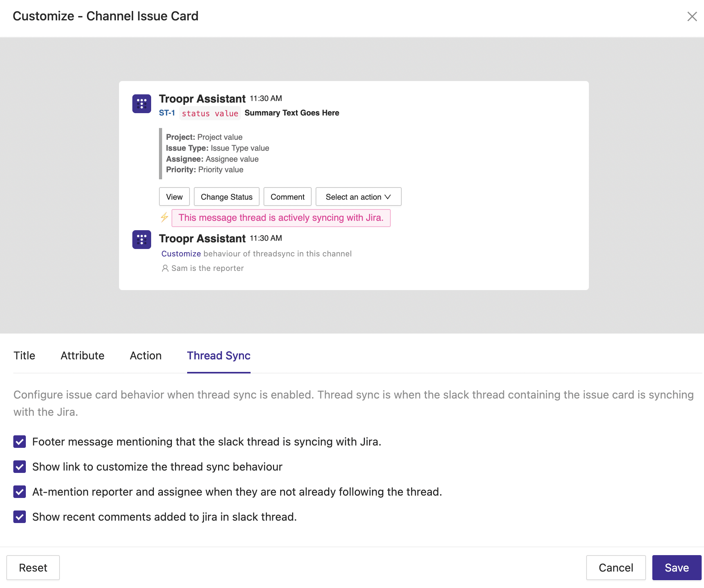
Task: Click the Change Status button
Action: pyautogui.click(x=227, y=197)
